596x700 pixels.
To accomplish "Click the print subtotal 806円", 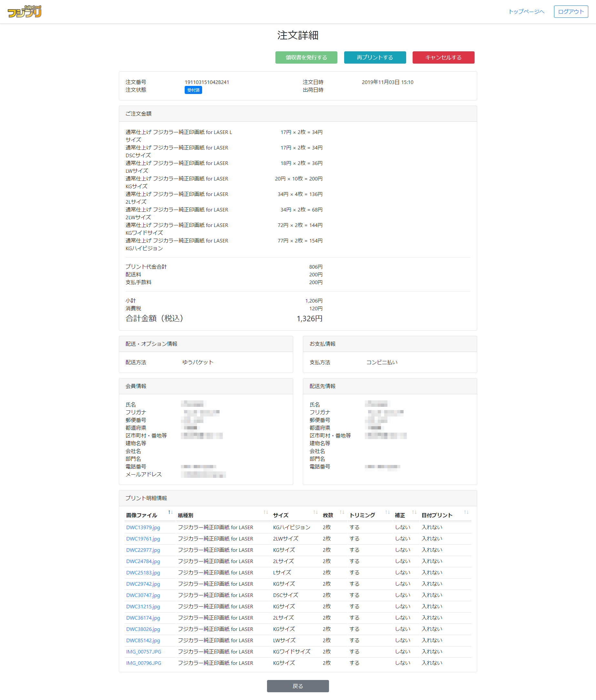I will [x=315, y=267].
